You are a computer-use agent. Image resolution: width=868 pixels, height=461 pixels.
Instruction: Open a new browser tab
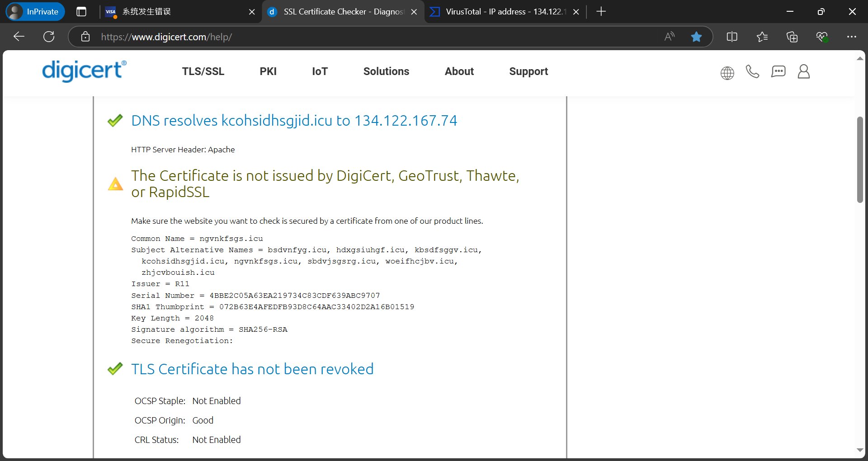(601, 12)
